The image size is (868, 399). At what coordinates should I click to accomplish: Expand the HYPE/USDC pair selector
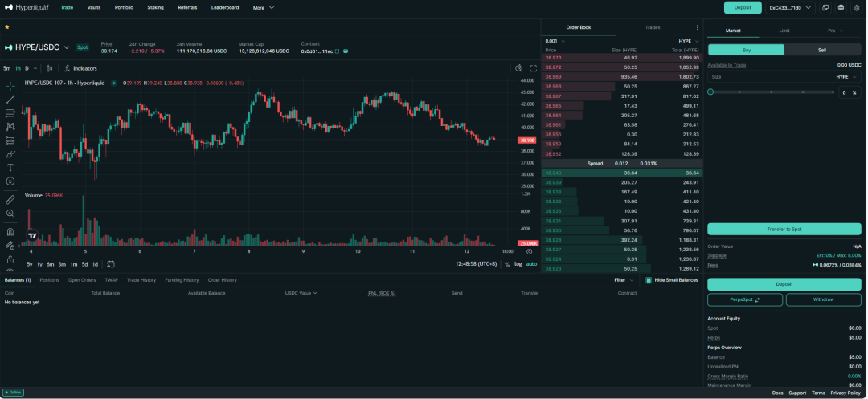[67, 47]
